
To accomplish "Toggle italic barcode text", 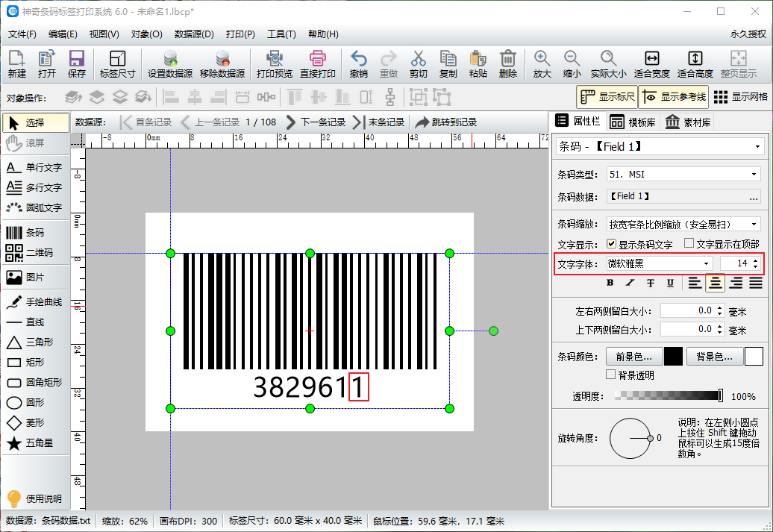I will pyautogui.click(x=630, y=283).
